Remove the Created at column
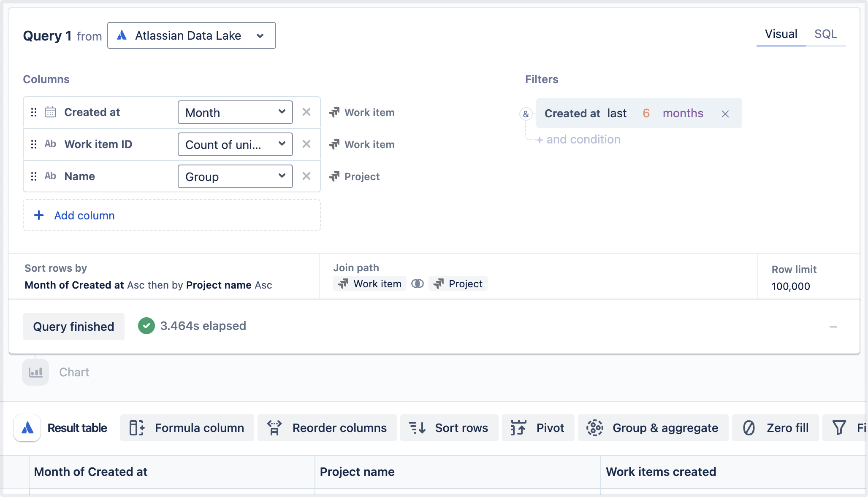Image resolution: width=868 pixels, height=497 pixels. pos(307,112)
